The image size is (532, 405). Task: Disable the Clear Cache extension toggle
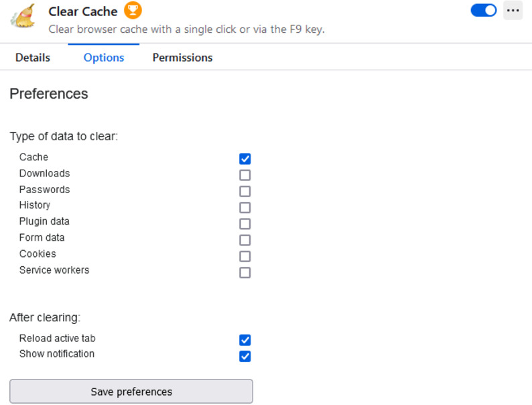[x=483, y=11]
